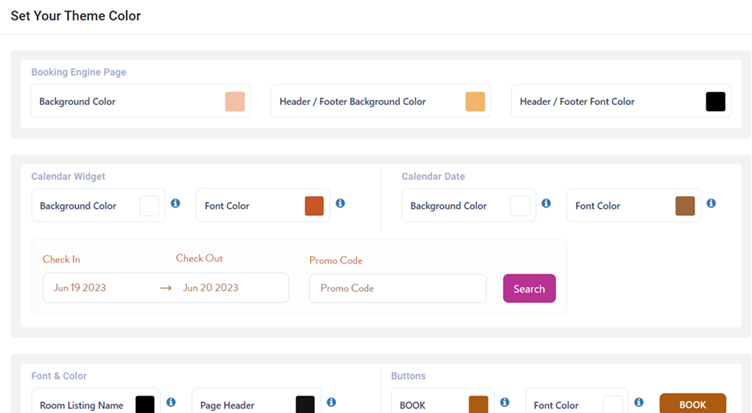
Task: Open Calendar Widget Background Color white swatch
Action: click(x=149, y=206)
